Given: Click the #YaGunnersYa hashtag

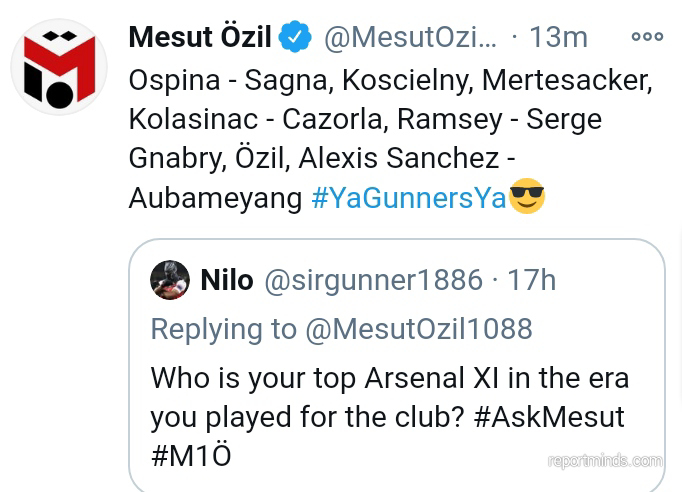Looking at the screenshot, I should (x=408, y=198).
